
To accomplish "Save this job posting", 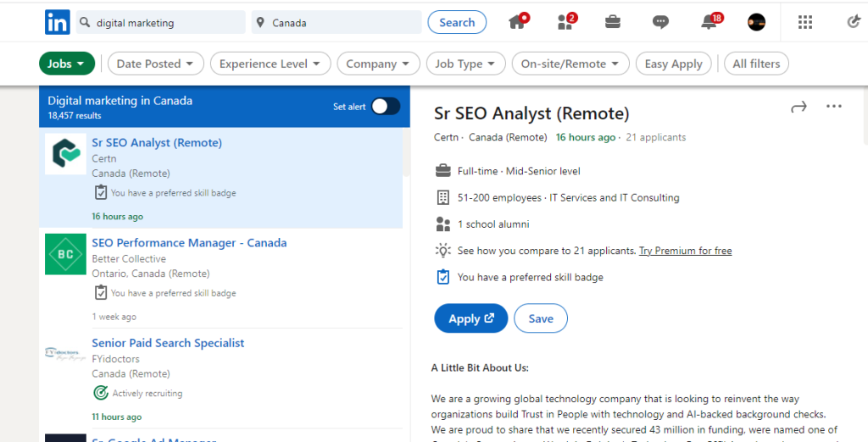I will (x=541, y=318).
